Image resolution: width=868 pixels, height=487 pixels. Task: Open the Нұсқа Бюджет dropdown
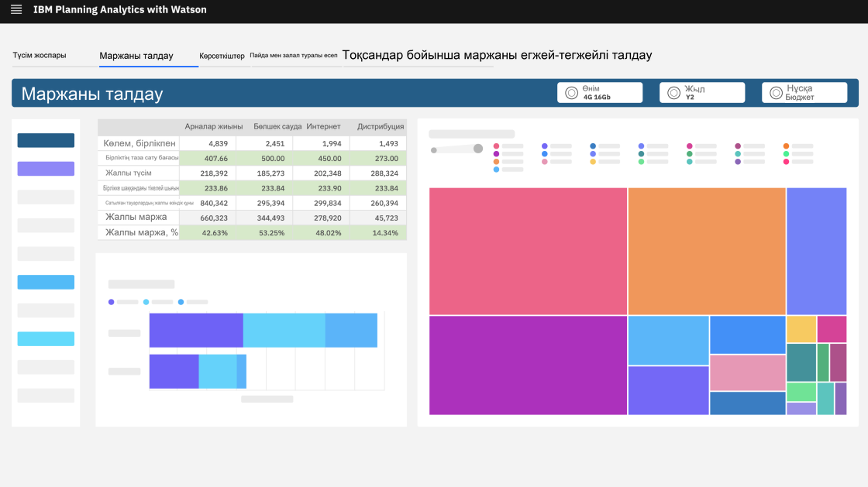[804, 93]
